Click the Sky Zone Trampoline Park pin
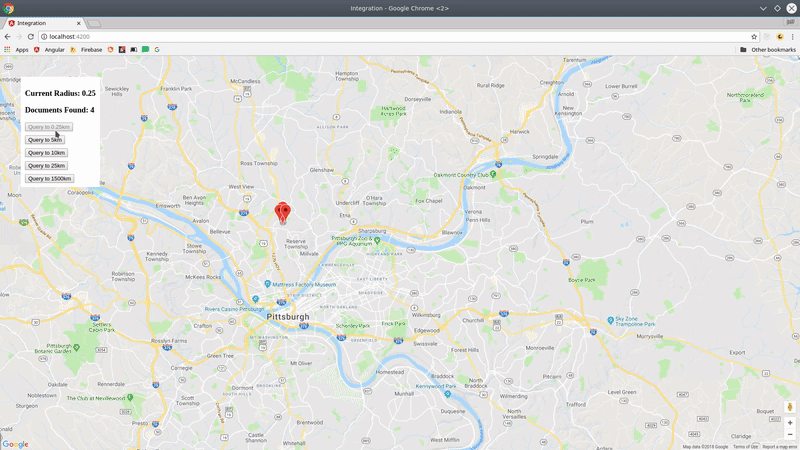 [611, 320]
